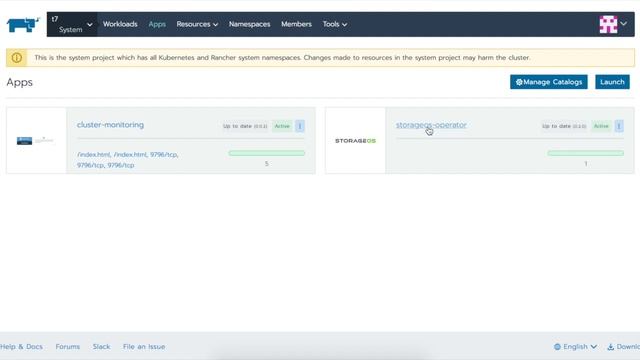Expand the Tools menu
Viewport: 640px width, 360px height.
(x=335, y=24)
